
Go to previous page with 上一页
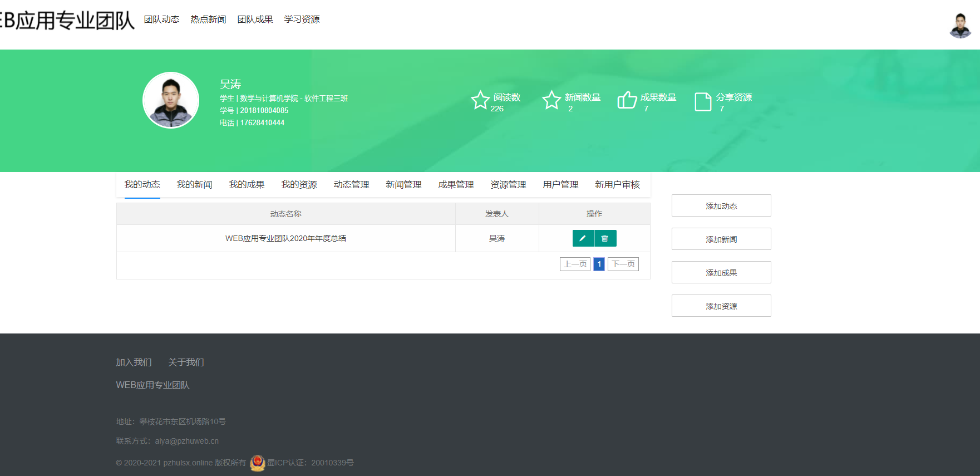click(575, 264)
